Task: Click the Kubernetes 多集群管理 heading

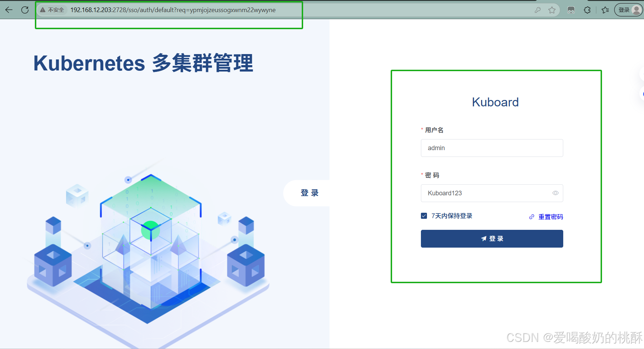Action: [x=143, y=63]
